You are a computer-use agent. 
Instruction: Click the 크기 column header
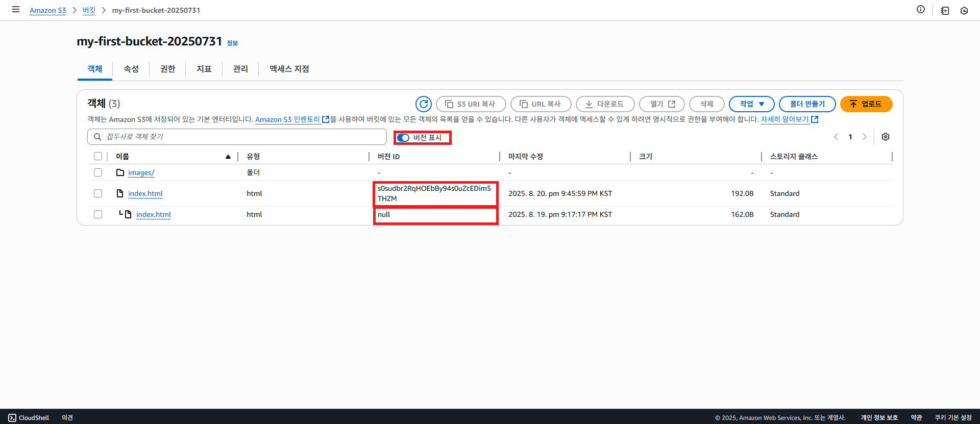[x=646, y=157]
